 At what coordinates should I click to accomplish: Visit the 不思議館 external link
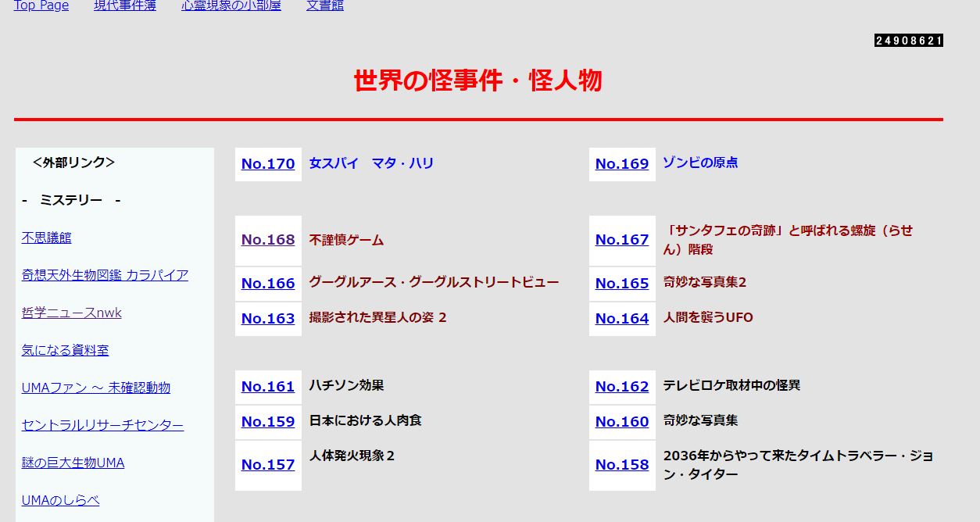click(47, 238)
